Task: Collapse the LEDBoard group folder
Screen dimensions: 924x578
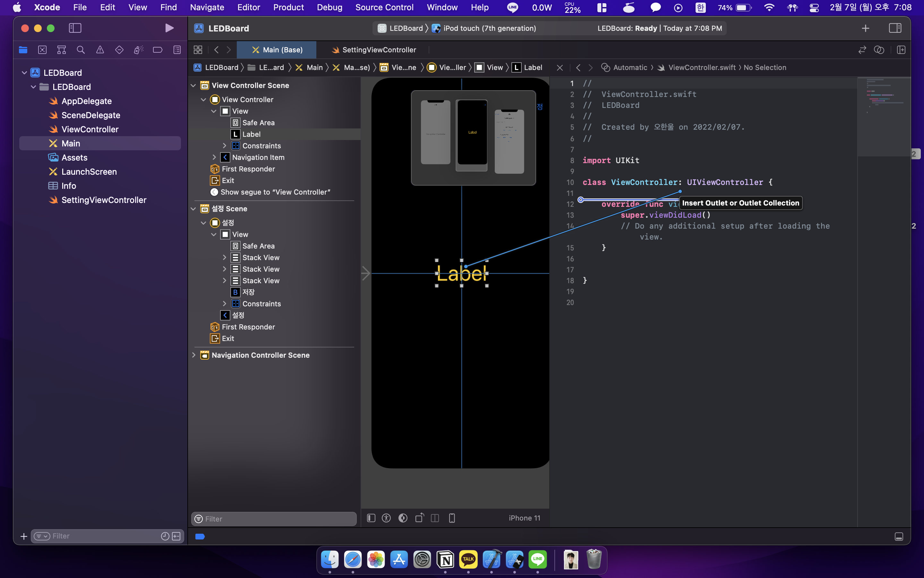Action: tap(34, 87)
